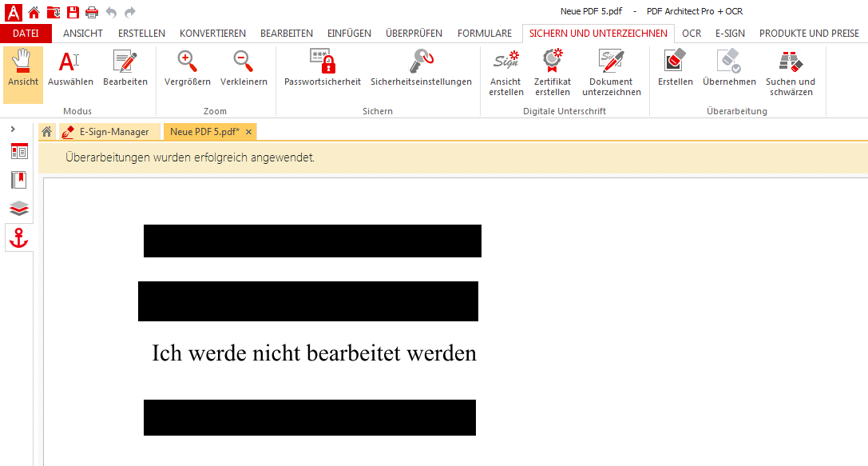Open PRODUKTE UND PREISE tab

click(809, 34)
